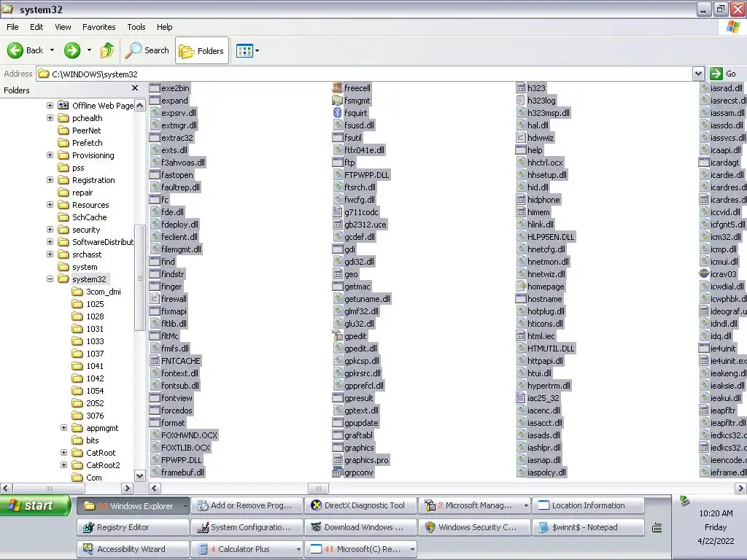
Task: Select the h323log file icon
Action: tap(521, 100)
